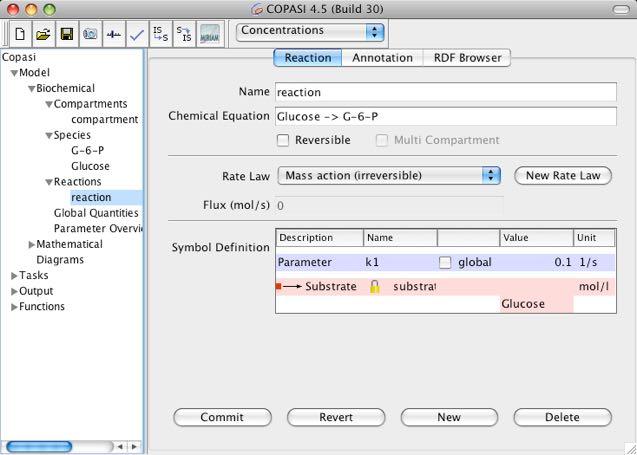
Task: Click the Value column header
Action: tap(536, 238)
